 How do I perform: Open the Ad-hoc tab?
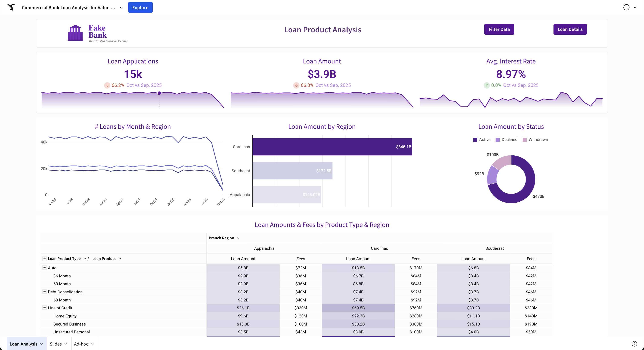(x=81, y=344)
